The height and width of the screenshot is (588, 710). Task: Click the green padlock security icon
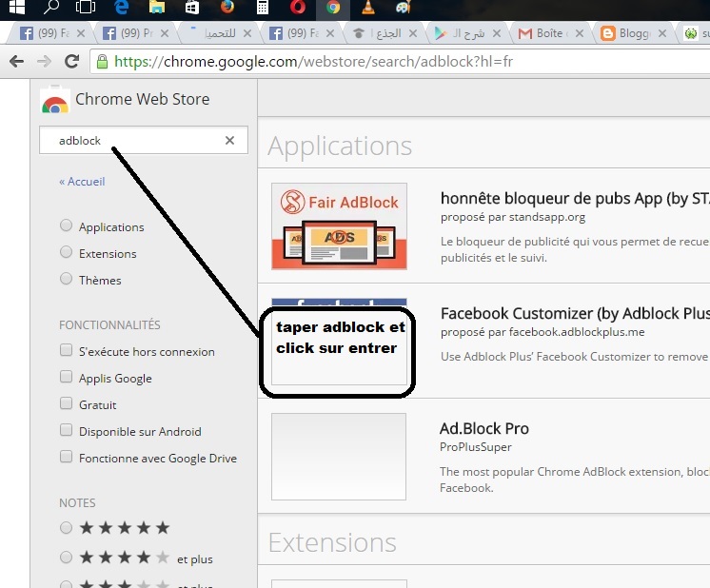pos(103,61)
